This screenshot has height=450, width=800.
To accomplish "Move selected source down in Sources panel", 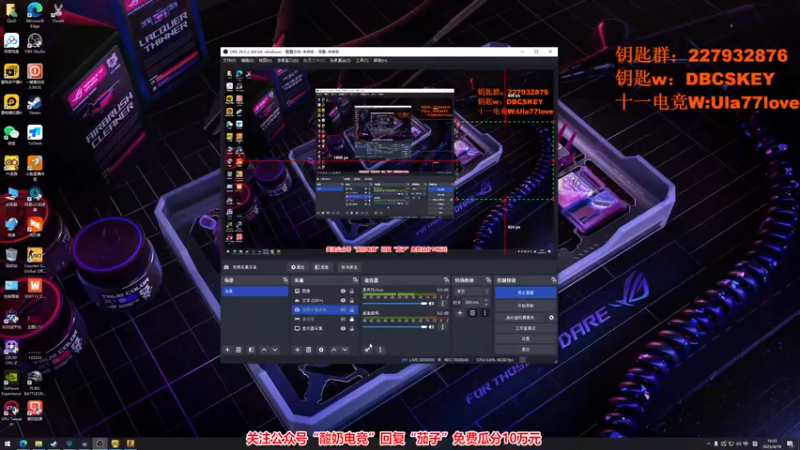I will pos(345,349).
